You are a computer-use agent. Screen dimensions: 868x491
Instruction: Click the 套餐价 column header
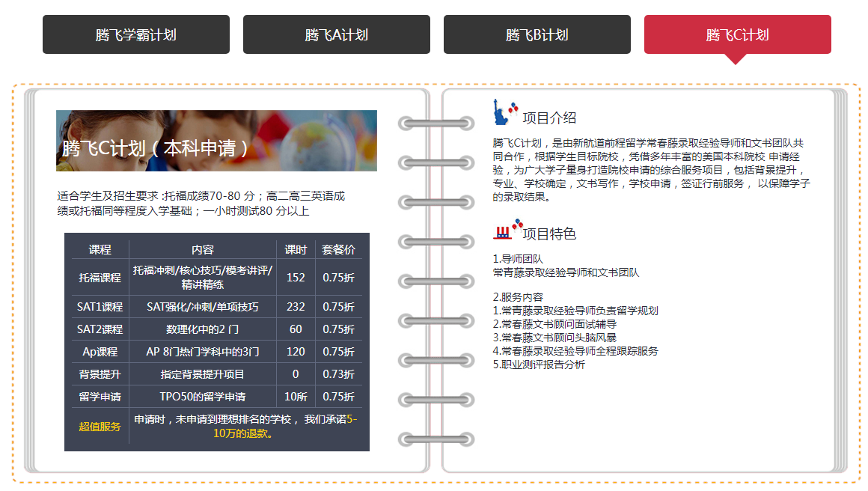[x=338, y=249]
